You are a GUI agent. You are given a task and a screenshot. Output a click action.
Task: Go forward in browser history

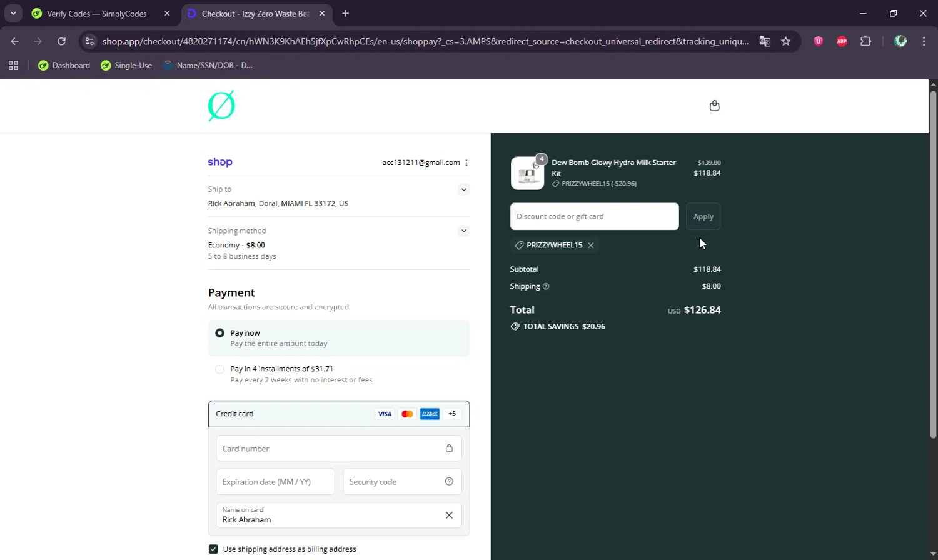38,41
